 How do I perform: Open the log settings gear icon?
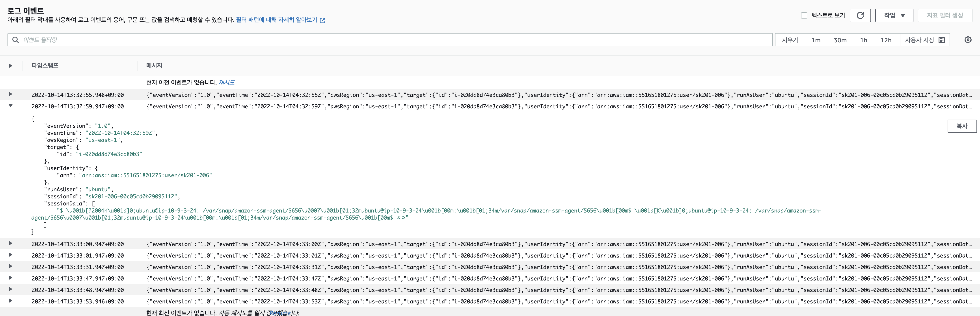point(968,39)
